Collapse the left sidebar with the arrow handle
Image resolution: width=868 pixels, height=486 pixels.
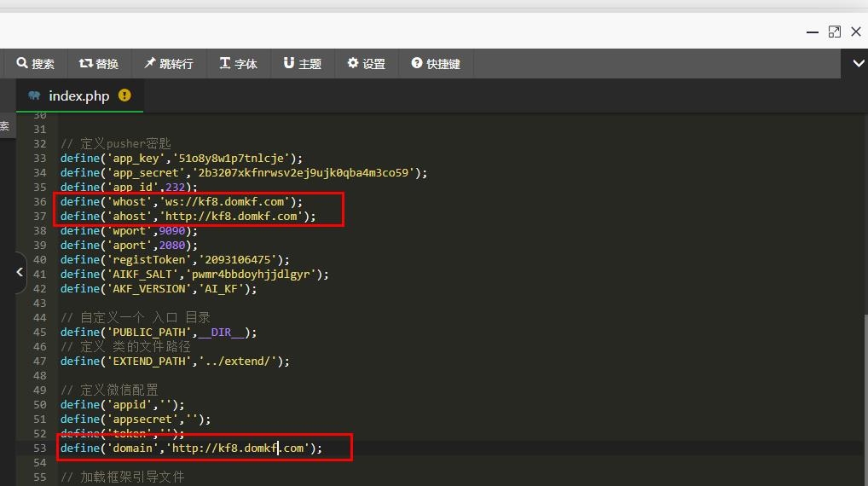click(19, 272)
